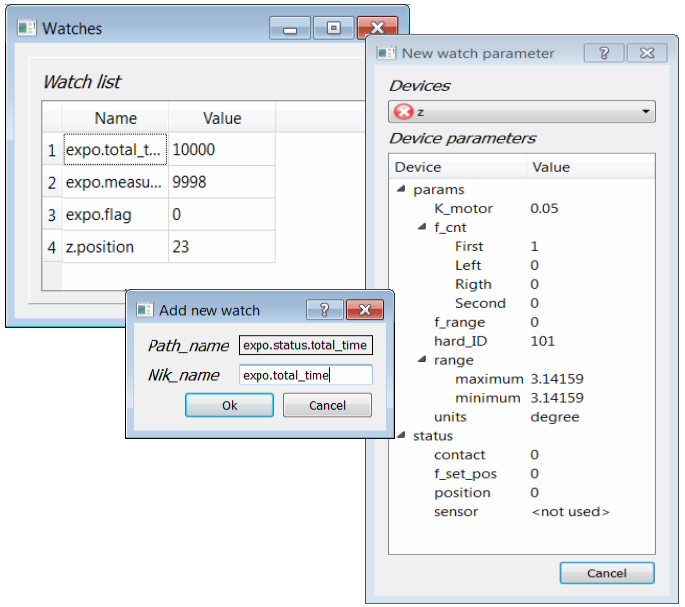Collapse the f_cnt tree node
This screenshot has height=607, width=685.
421,228
